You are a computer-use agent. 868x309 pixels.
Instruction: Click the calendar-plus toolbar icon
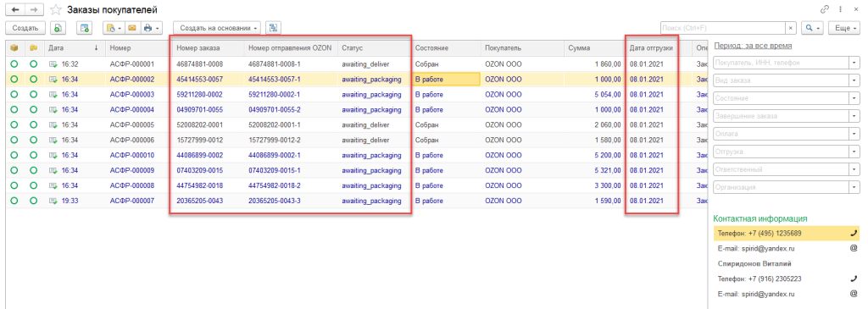pos(85,28)
